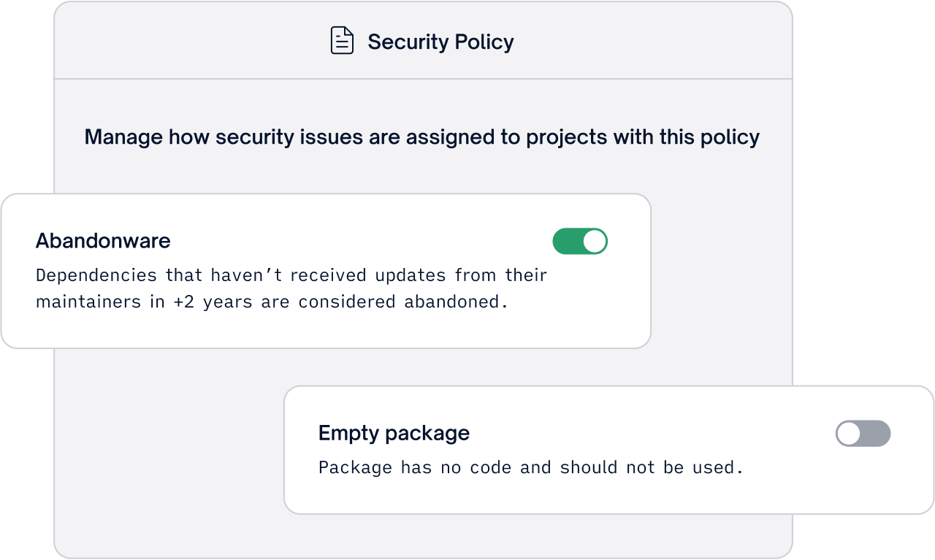This screenshot has width=935, height=560.
Task: Click the Security Policy header title
Action: (440, 42)
